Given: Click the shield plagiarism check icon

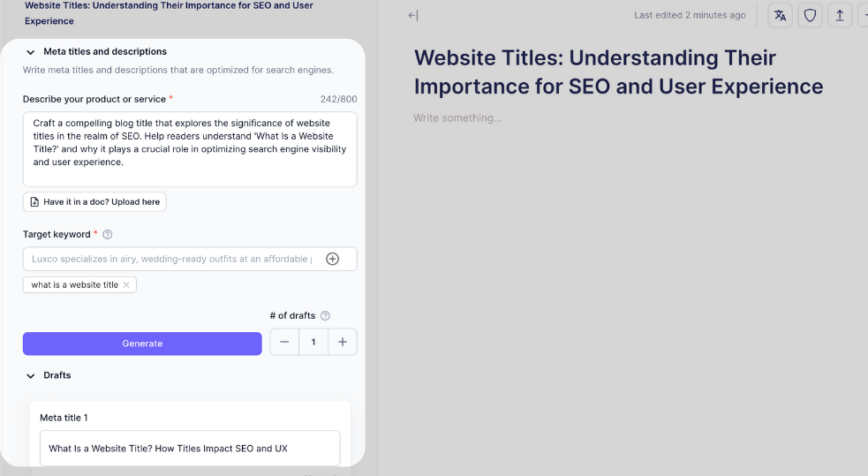Looking at the screenshot, I should (810, 15).
